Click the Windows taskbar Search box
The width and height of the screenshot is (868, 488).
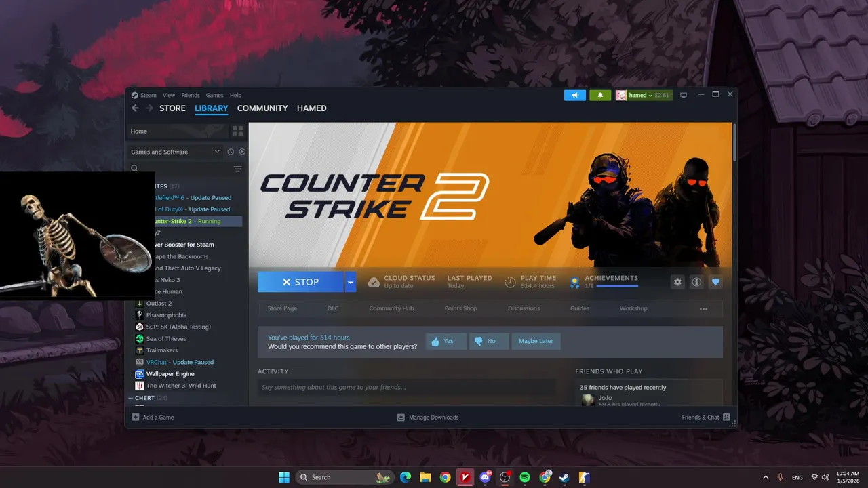(x=345, y=477)
